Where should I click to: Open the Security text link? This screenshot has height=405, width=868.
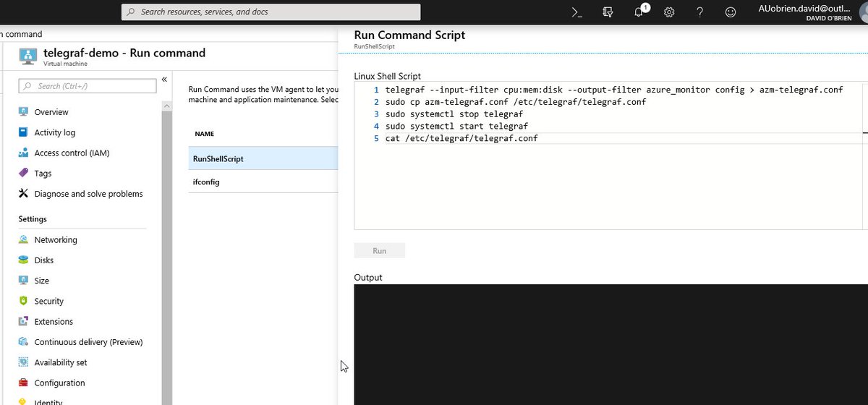(48, 301)
